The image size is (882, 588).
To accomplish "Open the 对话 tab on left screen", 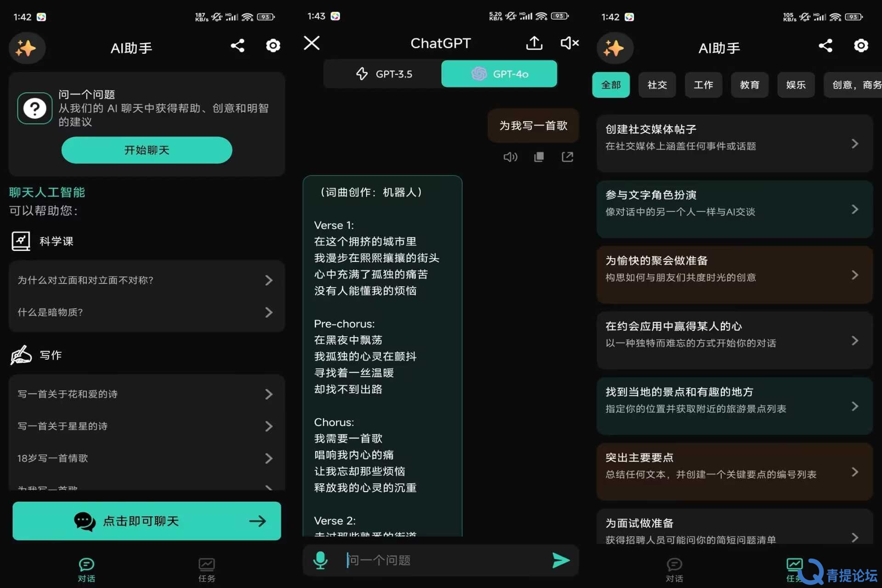I will tap(86, 570).
